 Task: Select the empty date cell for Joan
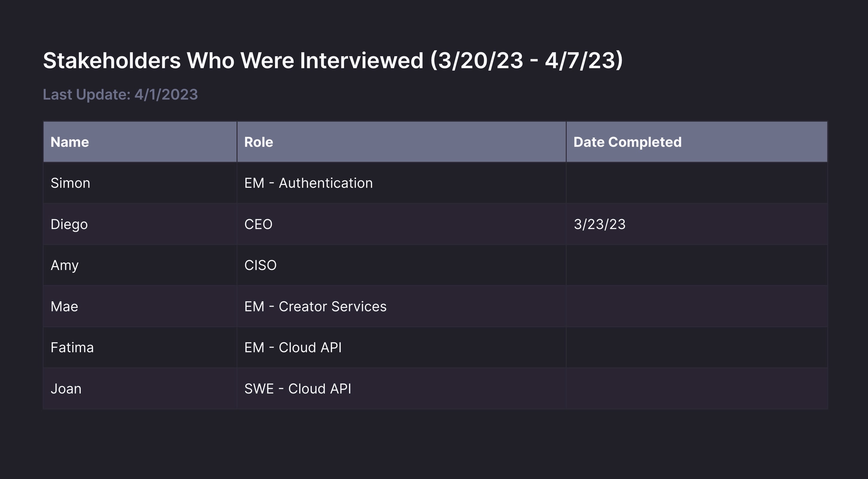pyautogui.click(x=697, y=389)
